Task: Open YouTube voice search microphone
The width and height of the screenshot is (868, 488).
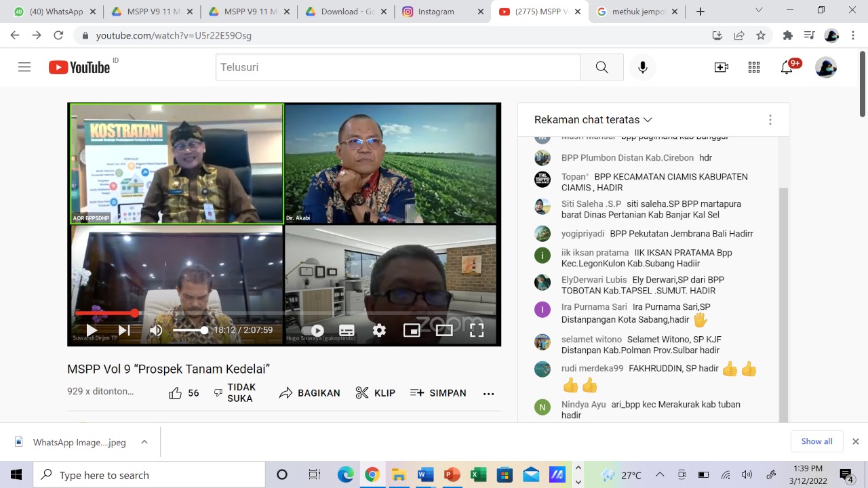Action: [642, 67]
